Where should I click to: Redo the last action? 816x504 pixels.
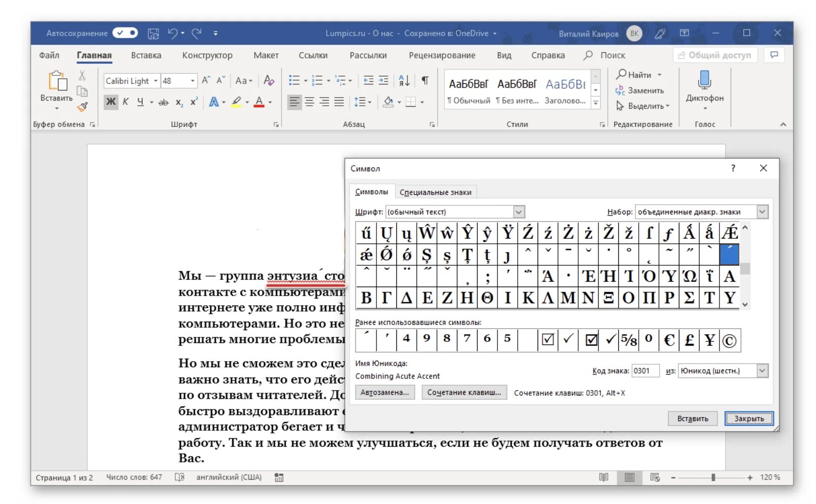(197, 34)
